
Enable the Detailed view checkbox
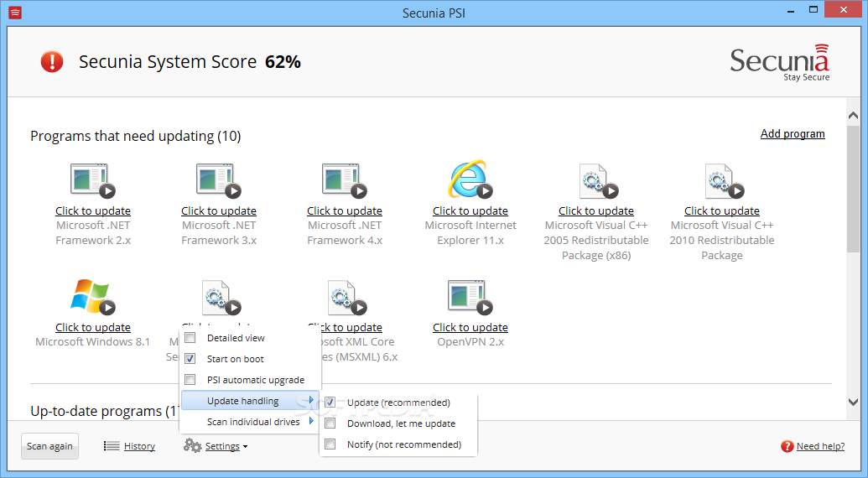(x=190, y=337)
